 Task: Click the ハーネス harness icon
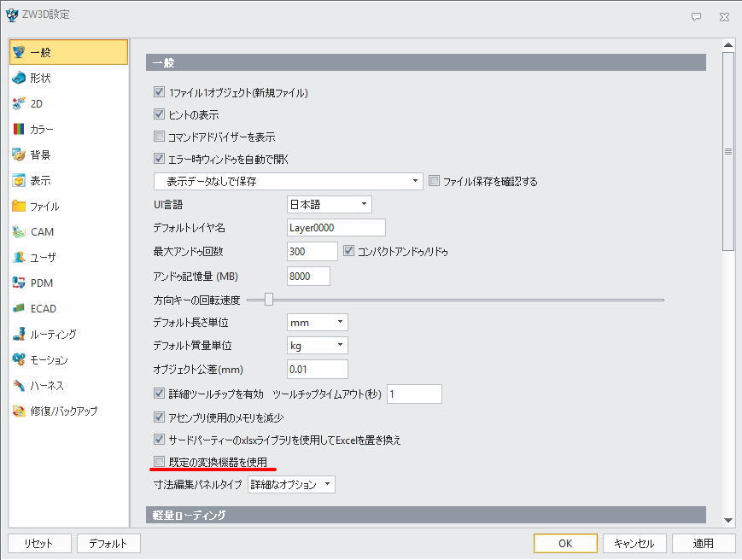coord(18,386)
